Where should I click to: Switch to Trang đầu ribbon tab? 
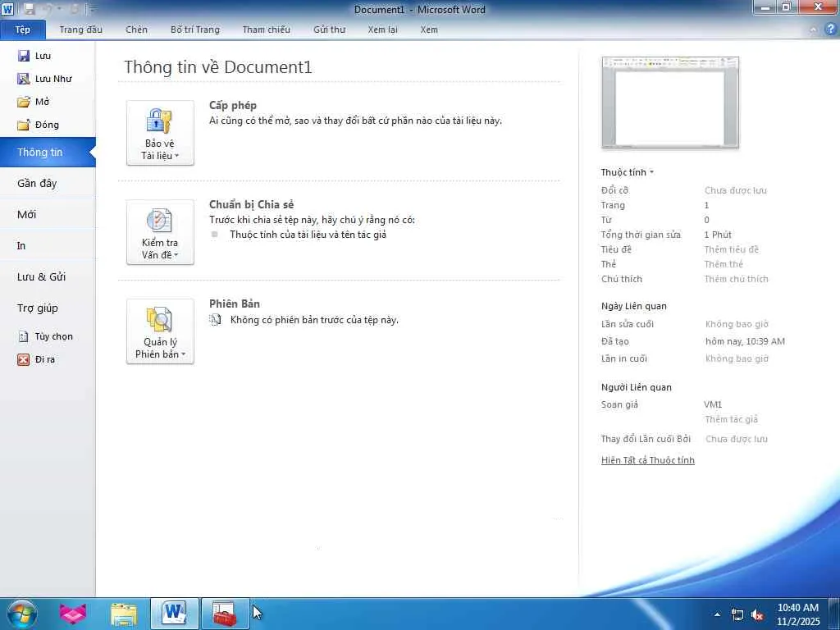(x=81, y=30)
